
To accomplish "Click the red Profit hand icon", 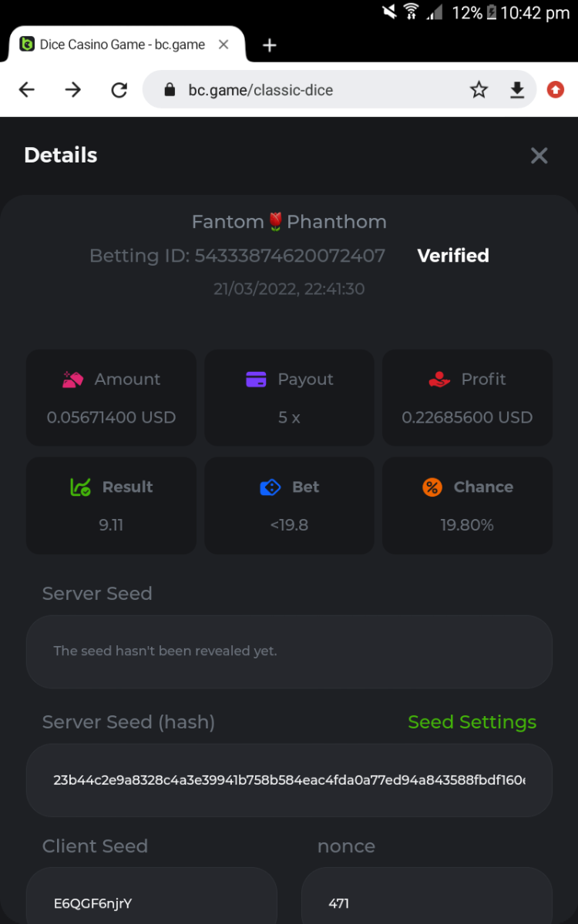I will (439, 380).
